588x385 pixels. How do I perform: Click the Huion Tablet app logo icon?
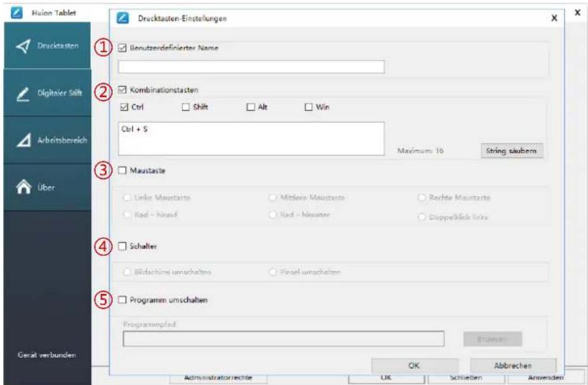click(x=17, y=13)
